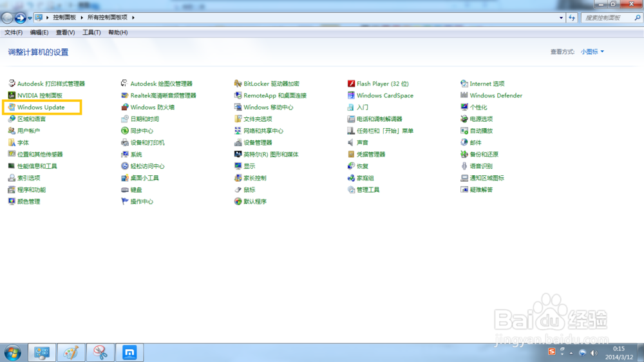This screenshot has height=362, width=644.
Task: Click the Realtek高清晰音频管理器 icon
Action: (x=125, y=95)
